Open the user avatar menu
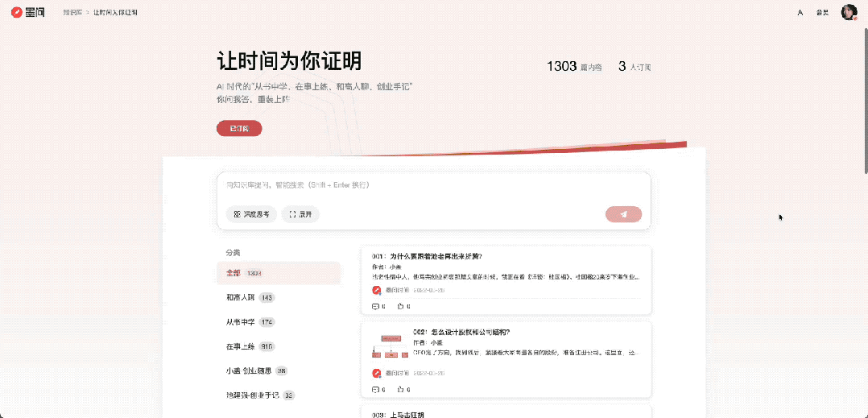 [x=849, y=12]
